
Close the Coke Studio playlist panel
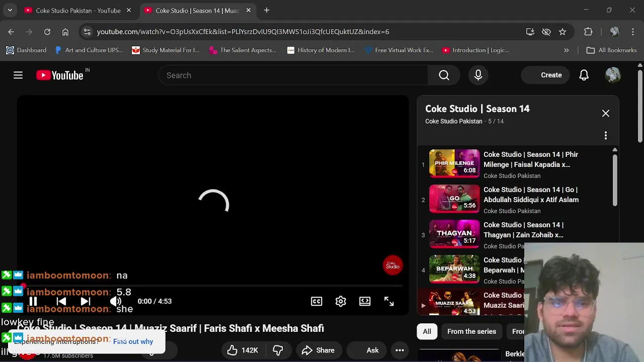tap(606, 114)
